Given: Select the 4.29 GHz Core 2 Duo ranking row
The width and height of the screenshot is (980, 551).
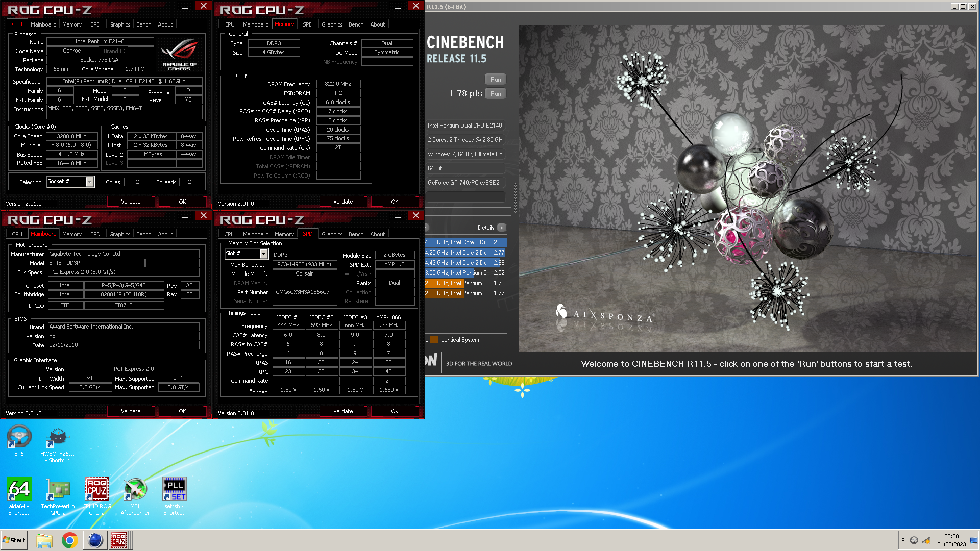Looking at the screenshot, I should (465, 242).
